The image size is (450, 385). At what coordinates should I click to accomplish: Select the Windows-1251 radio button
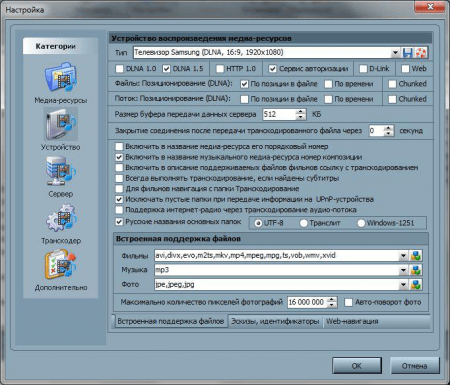click(x=361, y=223)
